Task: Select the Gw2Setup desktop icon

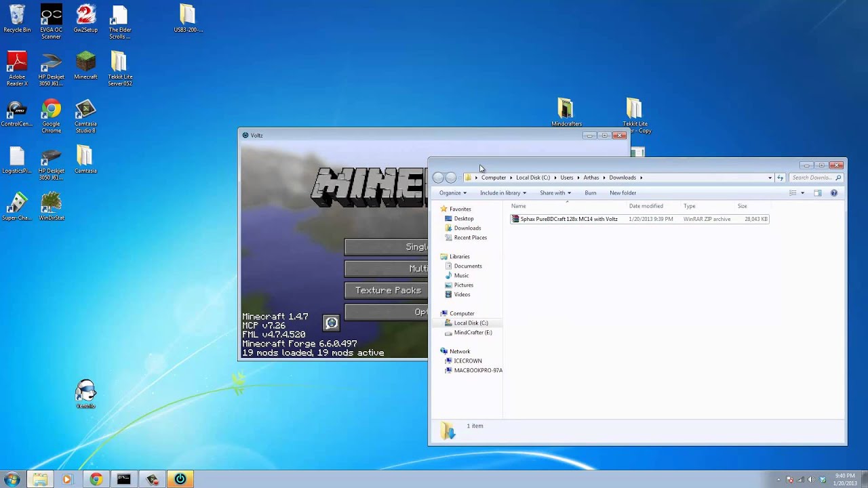Action: [85, 18]
